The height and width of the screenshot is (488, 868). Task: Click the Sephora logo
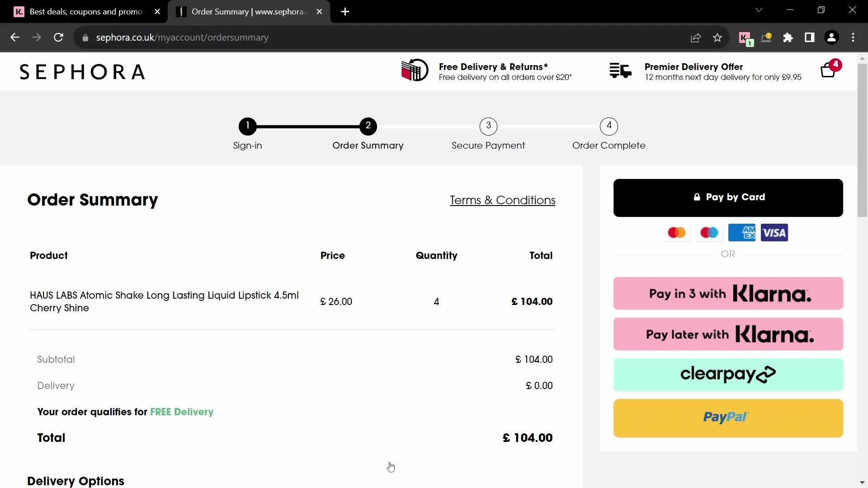click(82, 72)
